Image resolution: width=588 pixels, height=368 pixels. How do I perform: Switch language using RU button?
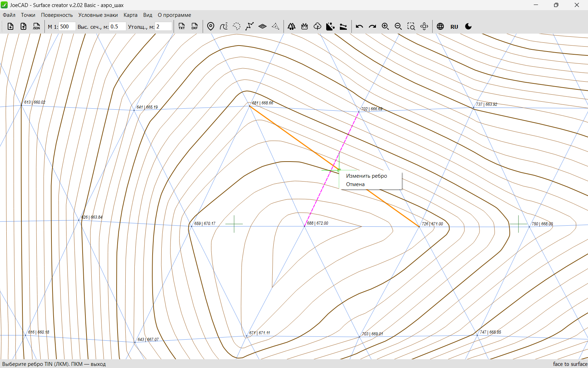[x=454, y=27]
